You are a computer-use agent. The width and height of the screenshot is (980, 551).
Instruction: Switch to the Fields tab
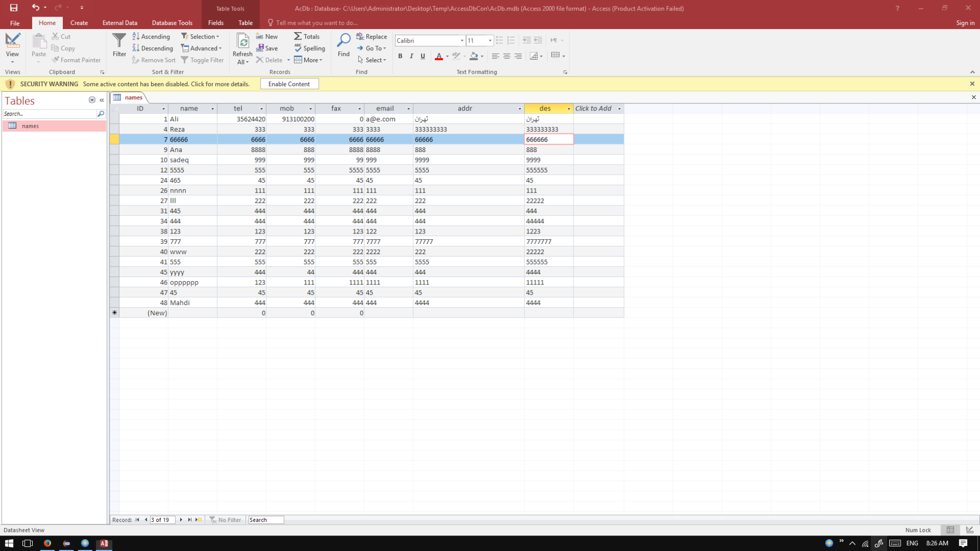(216, 23)
